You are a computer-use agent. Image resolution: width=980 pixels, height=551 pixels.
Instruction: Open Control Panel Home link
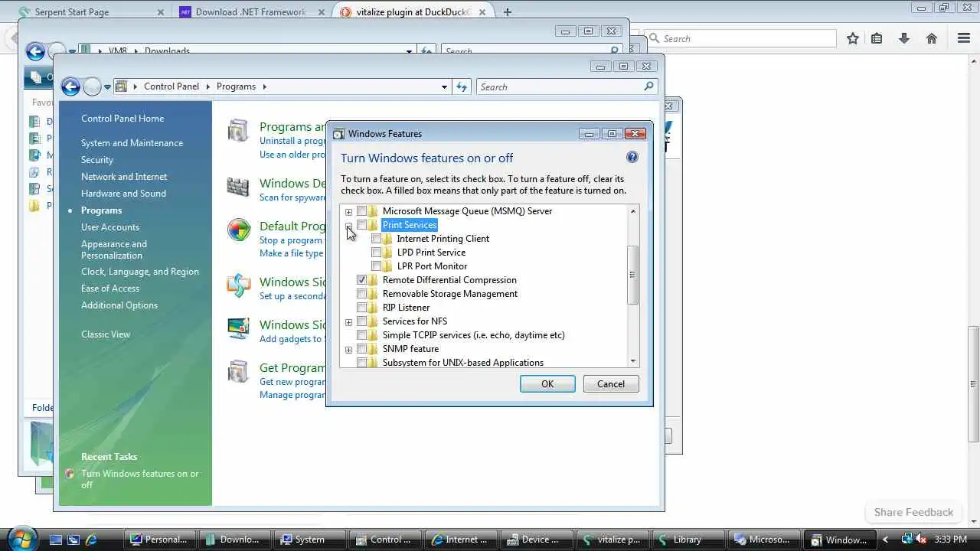[x=122, y=119]
